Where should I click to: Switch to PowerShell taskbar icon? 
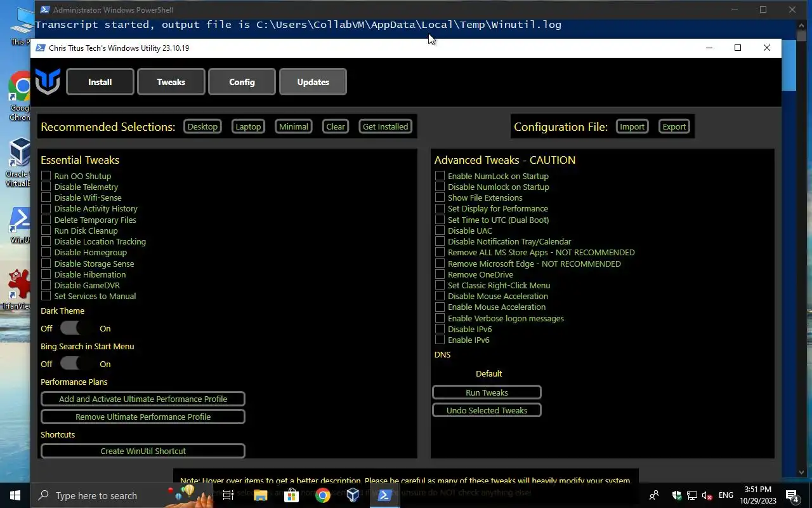tap(384, 495)
